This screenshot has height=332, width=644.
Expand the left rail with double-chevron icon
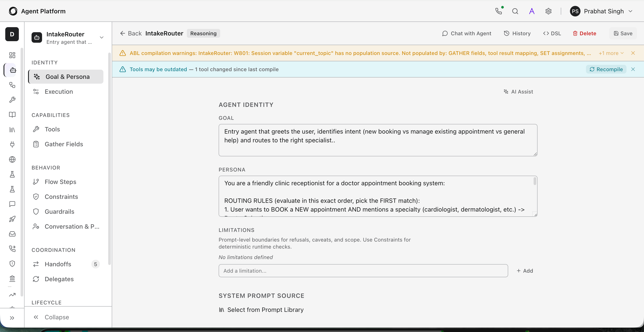coord(12,318)
